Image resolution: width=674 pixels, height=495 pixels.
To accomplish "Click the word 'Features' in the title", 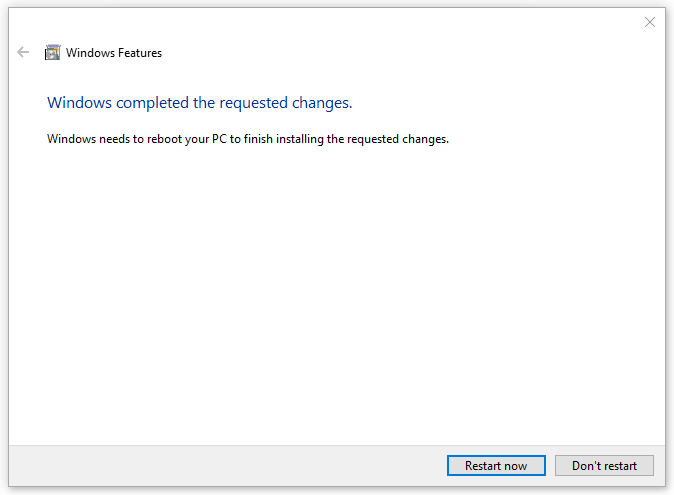I will [x=140, y=53].
